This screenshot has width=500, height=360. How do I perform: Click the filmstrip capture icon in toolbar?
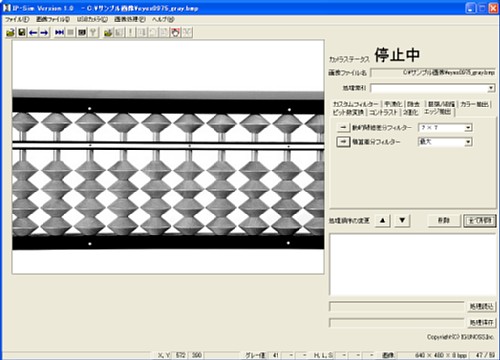(82, 32)
